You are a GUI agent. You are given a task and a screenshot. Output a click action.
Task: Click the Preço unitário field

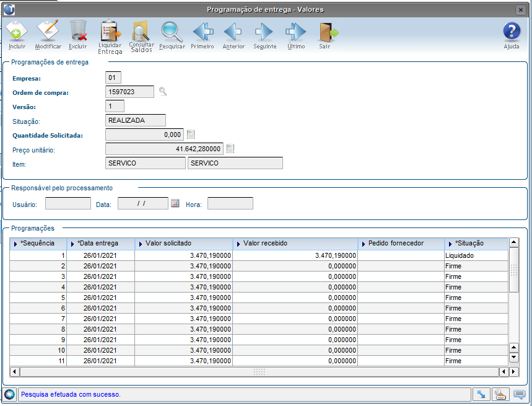point(164,149)
